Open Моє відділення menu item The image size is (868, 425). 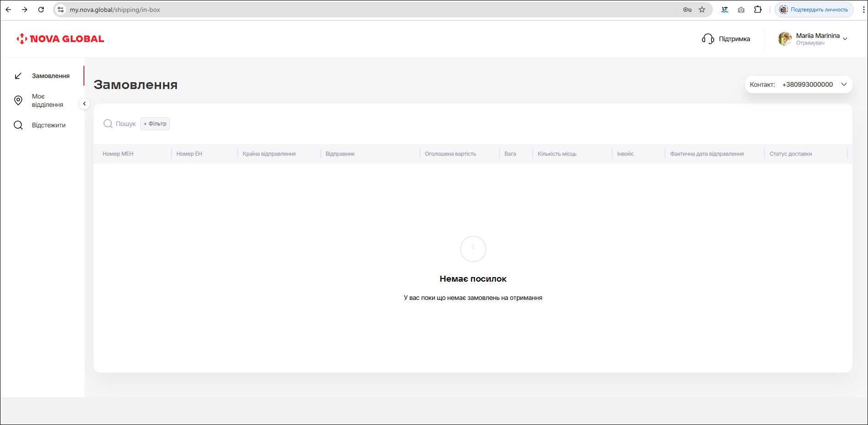(47, 100)
